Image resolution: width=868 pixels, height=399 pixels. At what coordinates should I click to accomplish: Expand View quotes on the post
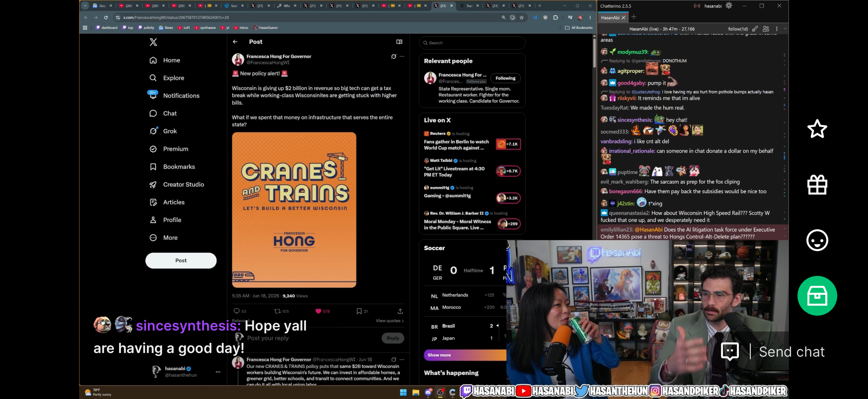coord(390,321)
